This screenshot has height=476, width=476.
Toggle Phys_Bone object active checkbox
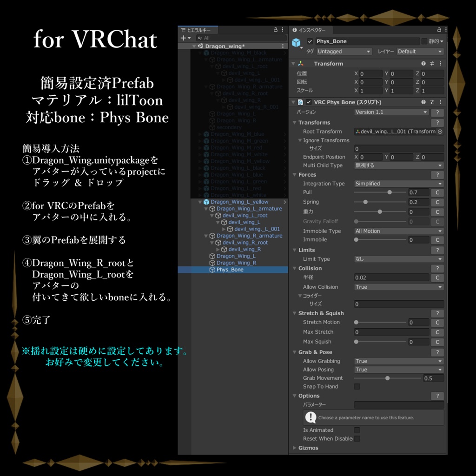tap(310, 41)
